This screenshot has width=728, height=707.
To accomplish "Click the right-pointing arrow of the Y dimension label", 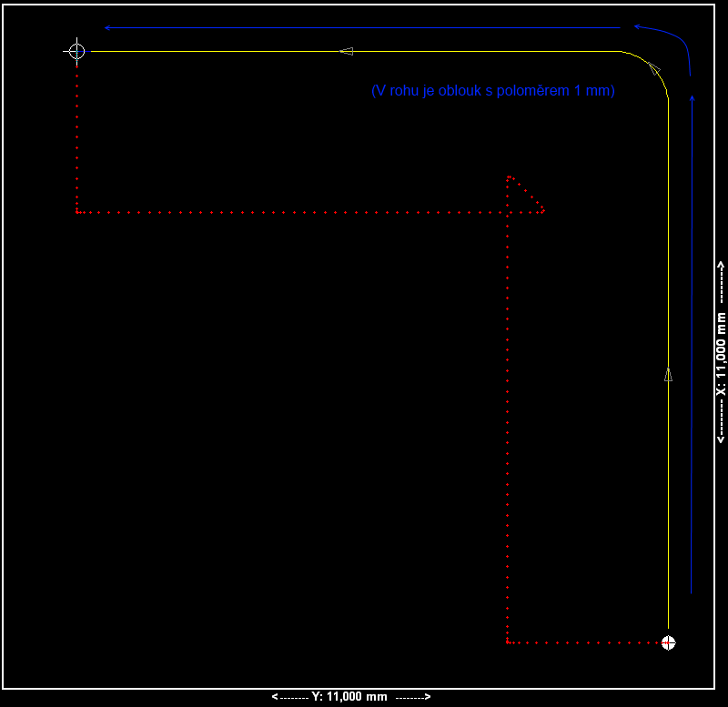I will (x=426, y=696).
